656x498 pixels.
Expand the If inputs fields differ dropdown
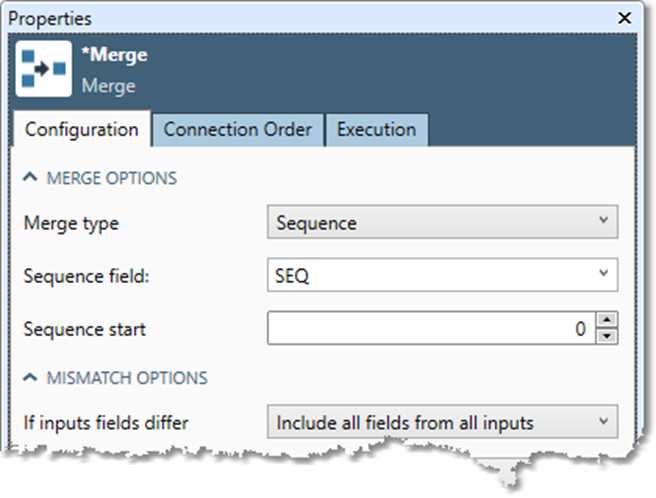tap(442, 422)
